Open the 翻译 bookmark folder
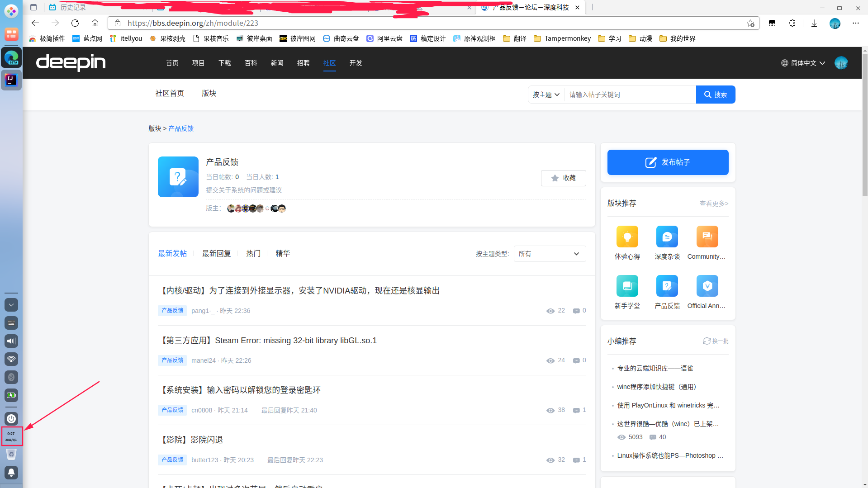This screenshot has width=868, height=488. pyautogui.click(x=515, y=38)
